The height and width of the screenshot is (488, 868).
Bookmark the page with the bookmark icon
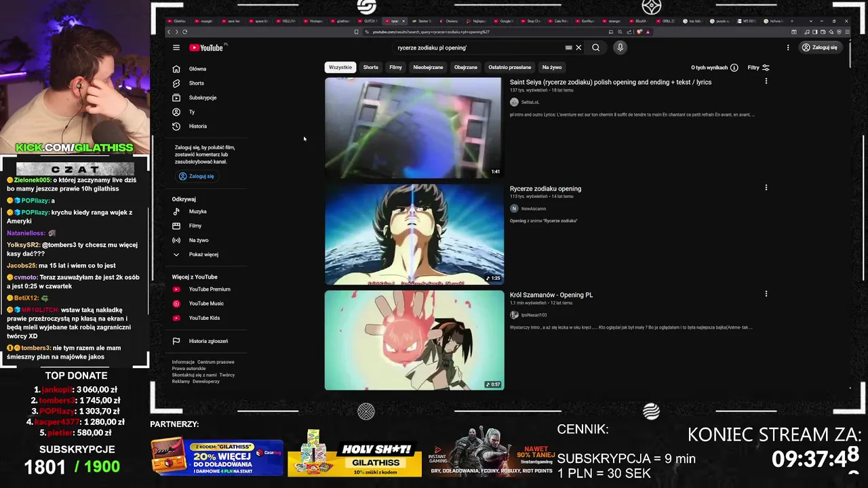coord(356,32)
